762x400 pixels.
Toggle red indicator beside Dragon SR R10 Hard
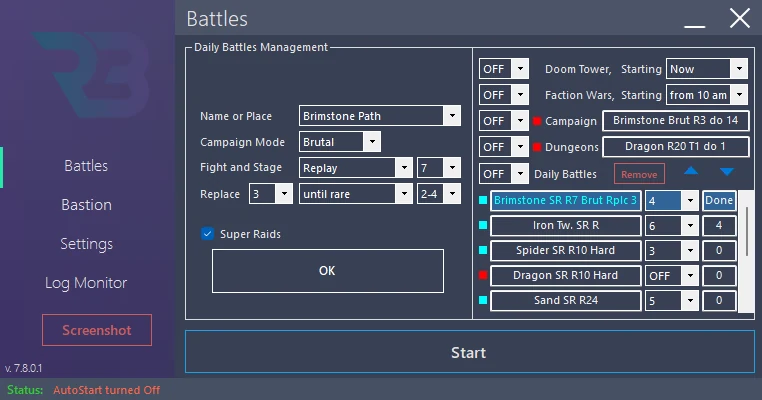(x=483, y=275)
